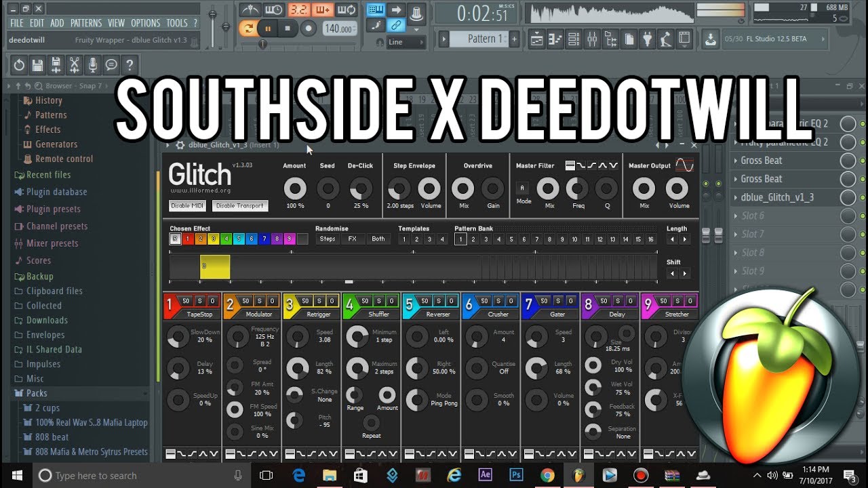This screenshot has height=488, width=868.
Task: Open the Line snap dropdown
Action: click(x=405, y=42)
